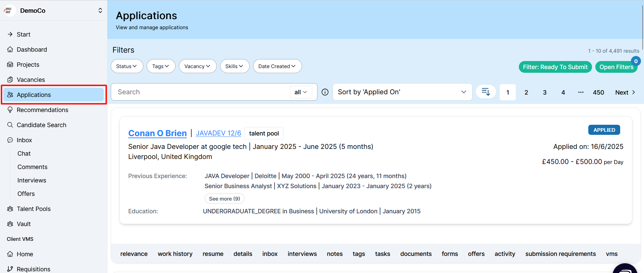Viewport: 644px width, 273px height.
Task: Open the 'all' search scope dropdown
Action: 301,92
